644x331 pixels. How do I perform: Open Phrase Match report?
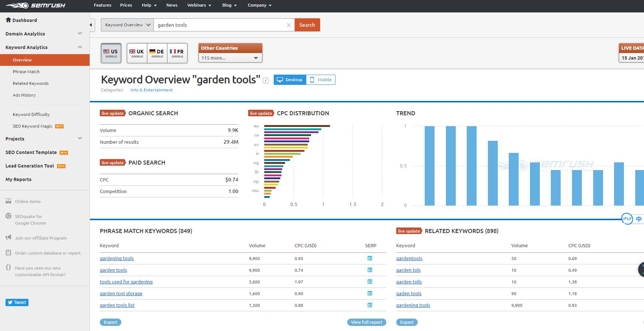pos(26,72)
